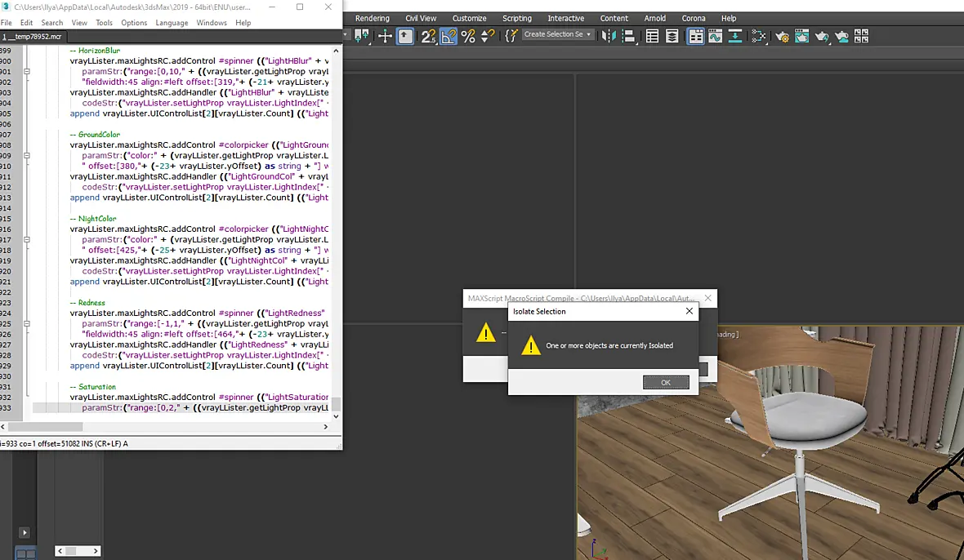
Task: Switch to the _temp78952.mcr tab
Action: tap(33, 37)
